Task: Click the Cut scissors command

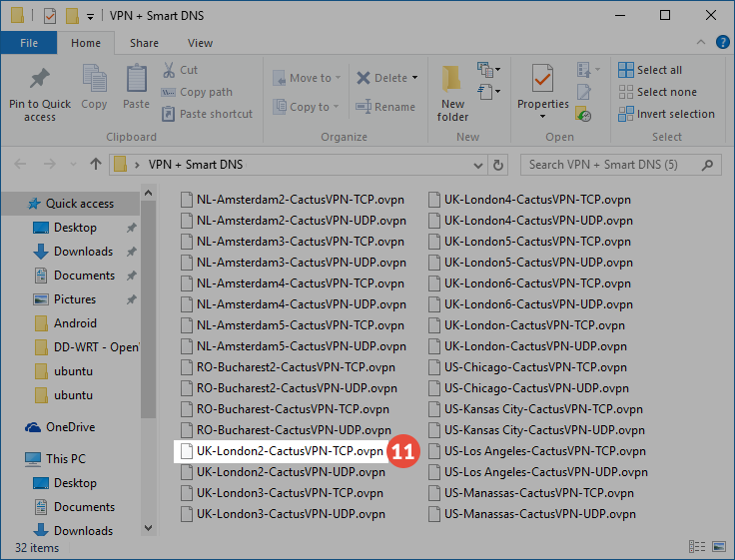Action: (180, 70)
